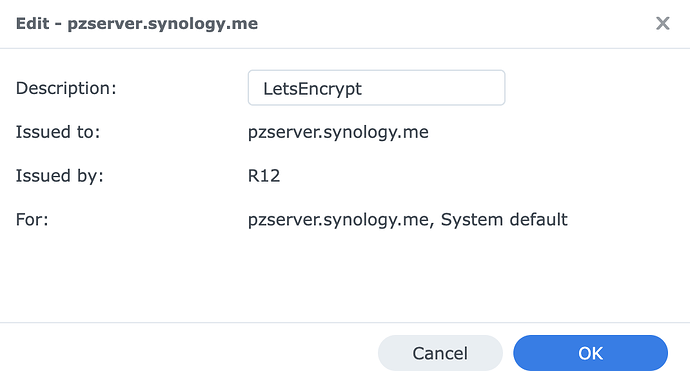Select the Issued to label

[58, 132]
